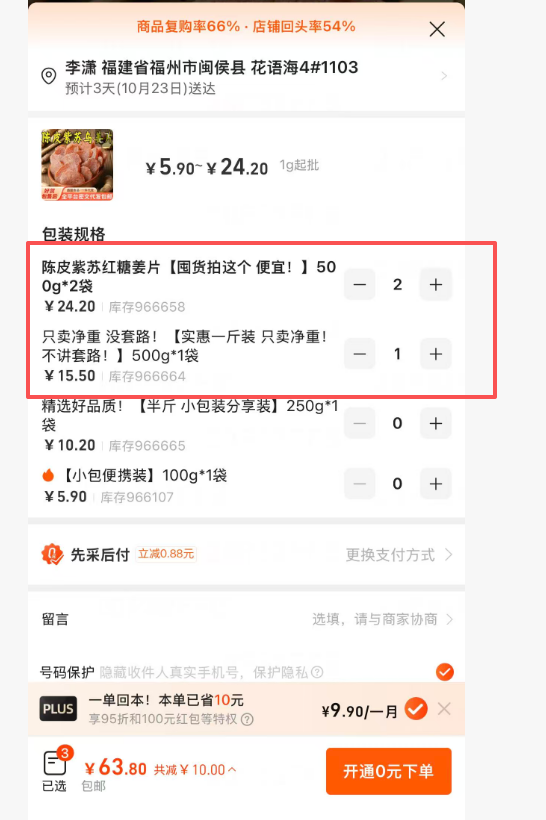The height and width of the screenshot is (820, 546).
Task: Tap the orange place order button
Action: tap(389, 771)
